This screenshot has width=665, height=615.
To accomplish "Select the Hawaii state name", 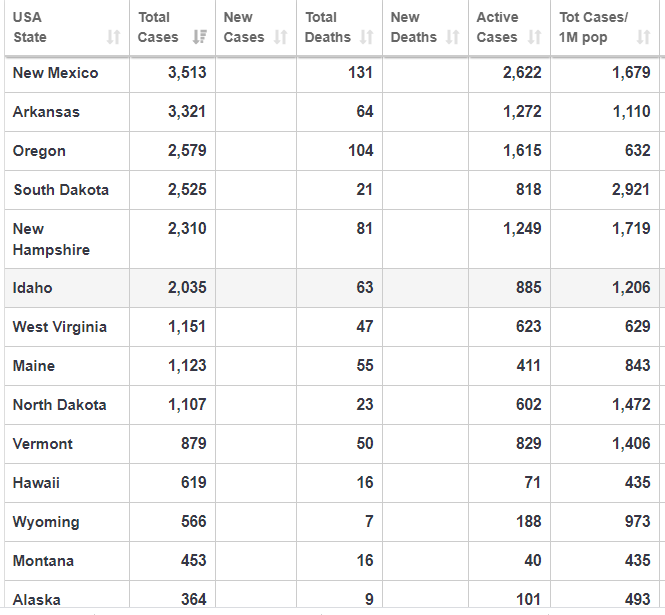I will pos(36,483).
